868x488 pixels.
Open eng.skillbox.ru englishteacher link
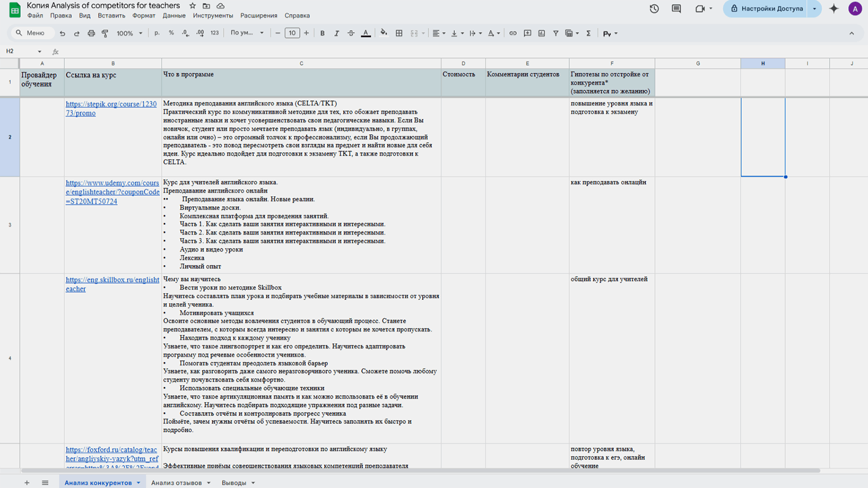coord(112,284)
